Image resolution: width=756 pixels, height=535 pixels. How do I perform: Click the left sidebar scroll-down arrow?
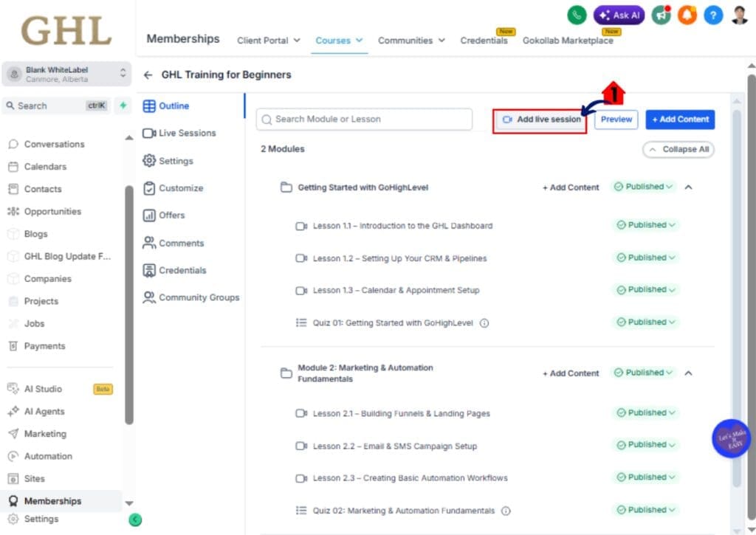coord(129,503)
